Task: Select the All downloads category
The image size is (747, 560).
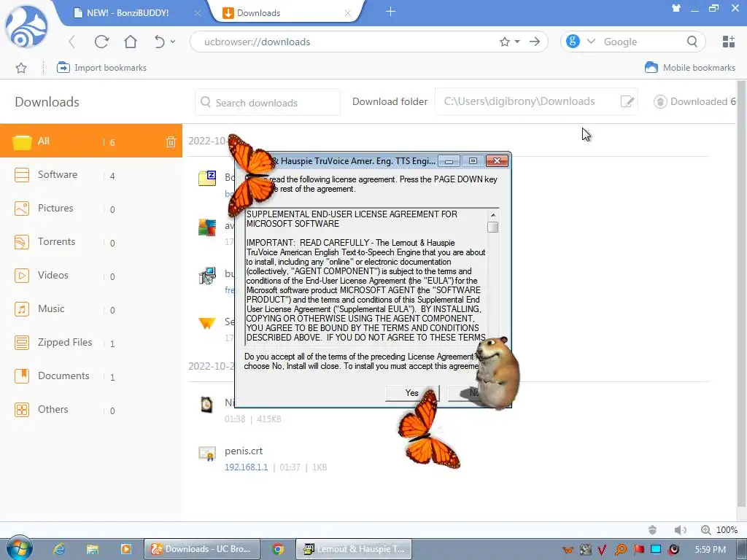Action: (x=91, y=141)
